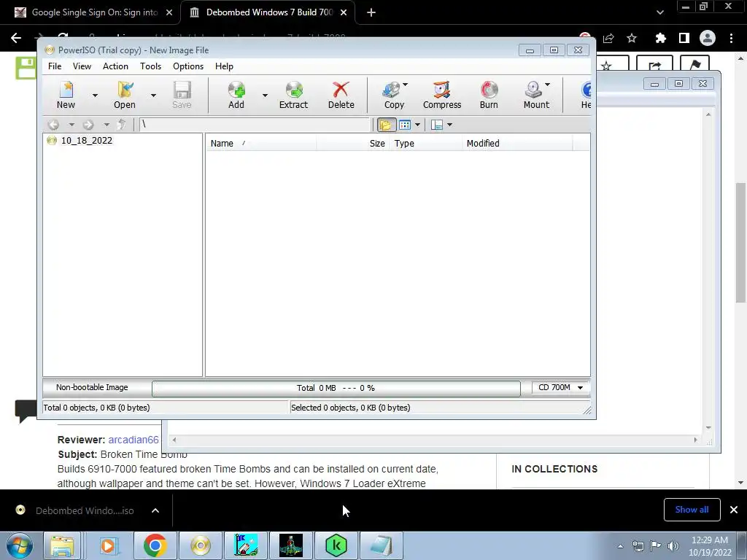Expand the Open button dropdown arrow
The height and width of the screenshot is (560, 747).
pos(153,96)
